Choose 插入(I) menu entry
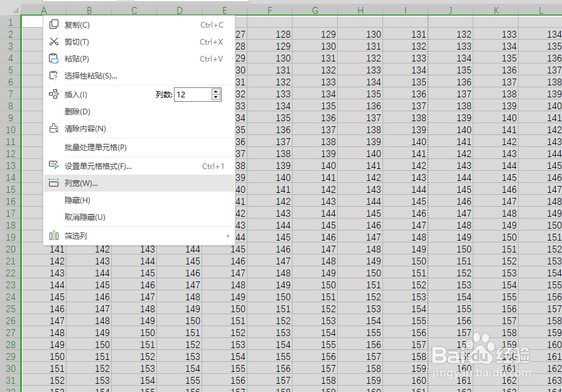 (x=75, y=95)
